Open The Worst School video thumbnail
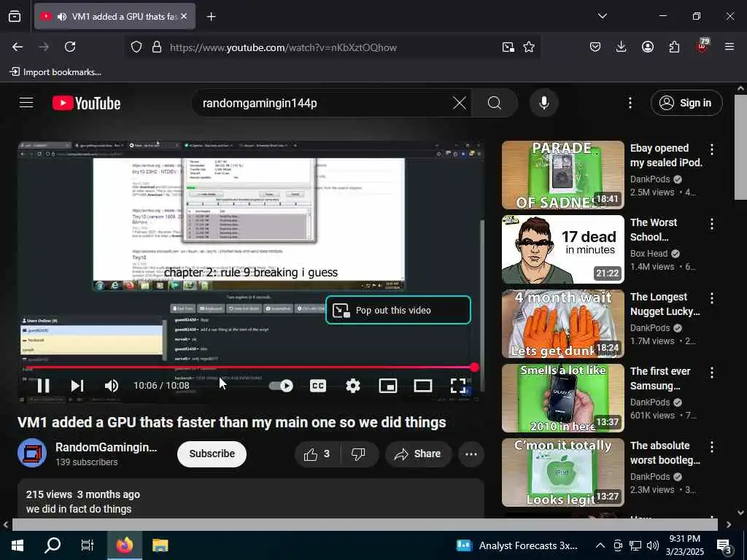Screen dimensions: 747x560 tap(562, 249)
